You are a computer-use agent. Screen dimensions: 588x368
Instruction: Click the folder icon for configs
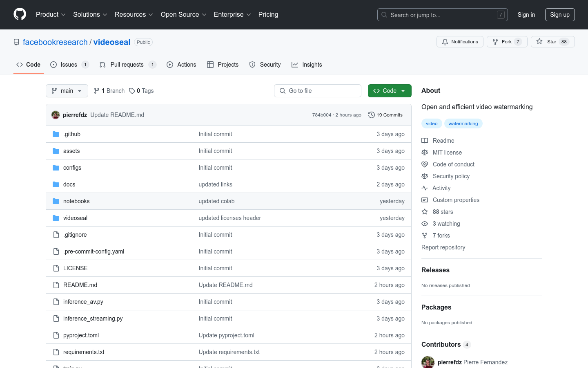click(56, 168)
